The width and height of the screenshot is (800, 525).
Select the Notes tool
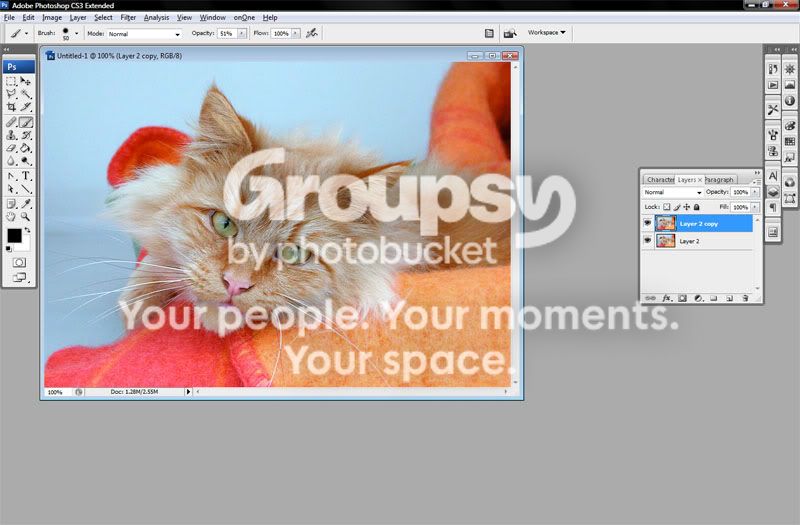pyautogui.click(x=11, y=204)
